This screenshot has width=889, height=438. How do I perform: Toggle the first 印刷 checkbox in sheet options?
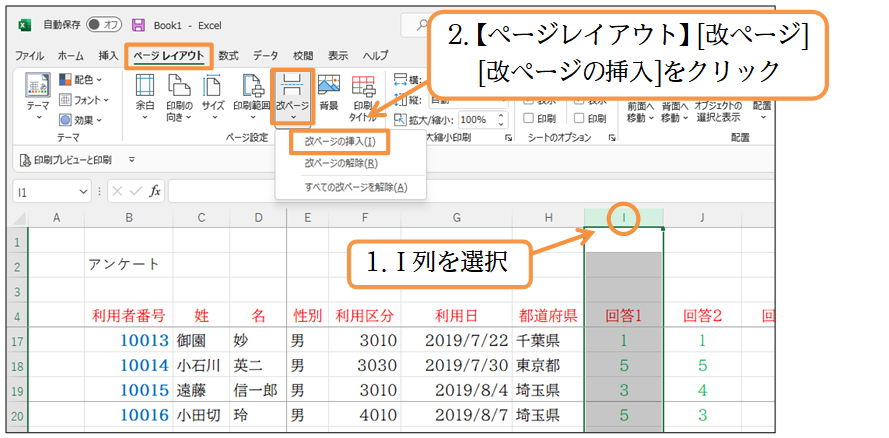(528, 119)
